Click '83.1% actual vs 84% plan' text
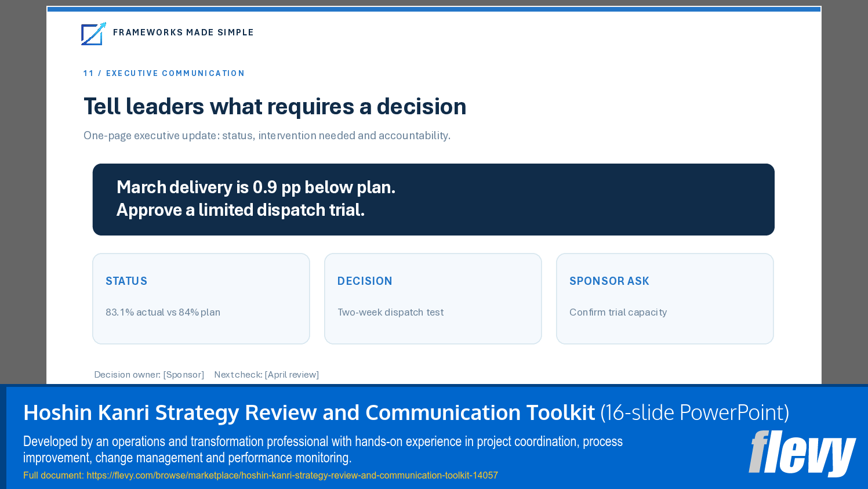The height and width of the screenshot is (489, 868). [x=163, y=313]
